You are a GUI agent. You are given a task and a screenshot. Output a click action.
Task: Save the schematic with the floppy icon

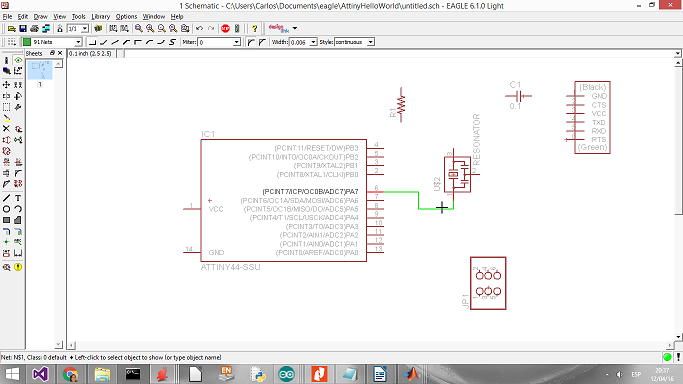pyautogui.click(x=23, y=28)
